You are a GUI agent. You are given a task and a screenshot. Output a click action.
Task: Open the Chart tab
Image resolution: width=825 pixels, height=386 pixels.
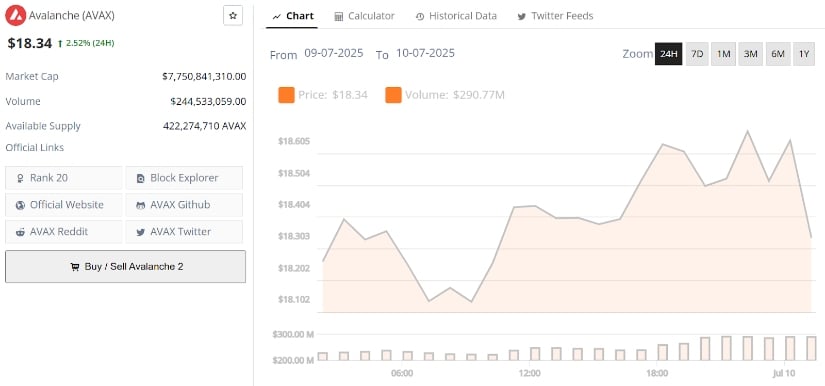point(293,16)
